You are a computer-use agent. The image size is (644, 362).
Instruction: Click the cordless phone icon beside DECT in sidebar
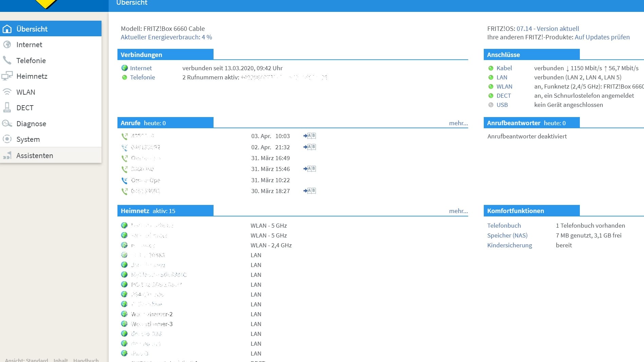(x=7, y=108)
